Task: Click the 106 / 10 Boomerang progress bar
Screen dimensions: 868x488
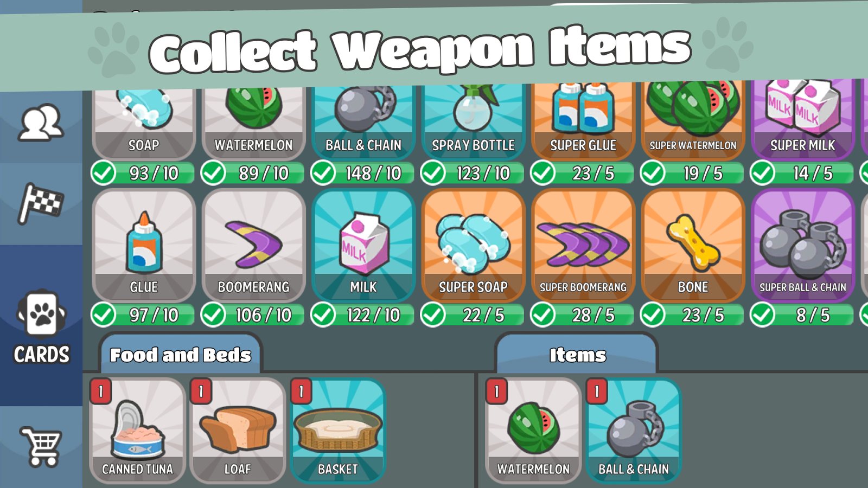Action: (253, 315)
